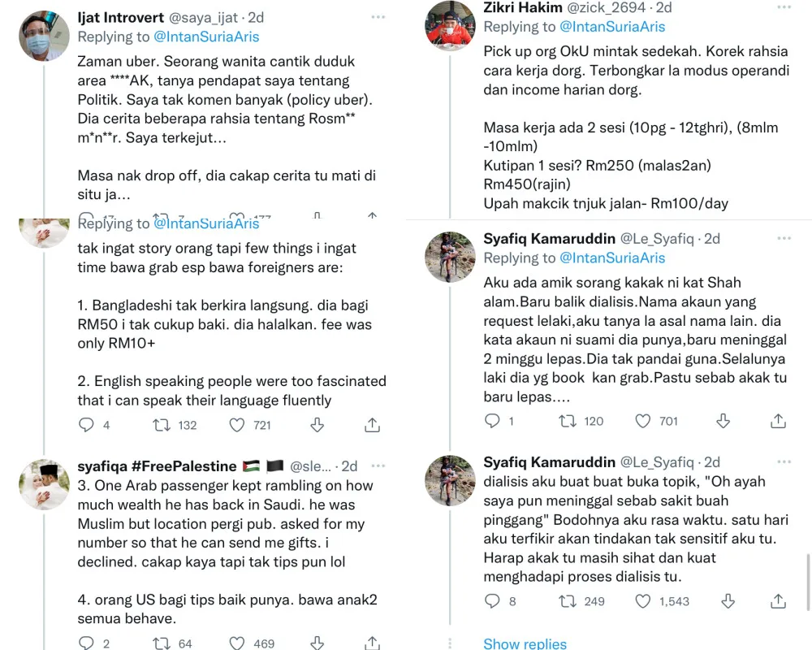Share the tweet with 1,543 likes
This screenshot has height=650, width=812.
(x=778, y=601)
